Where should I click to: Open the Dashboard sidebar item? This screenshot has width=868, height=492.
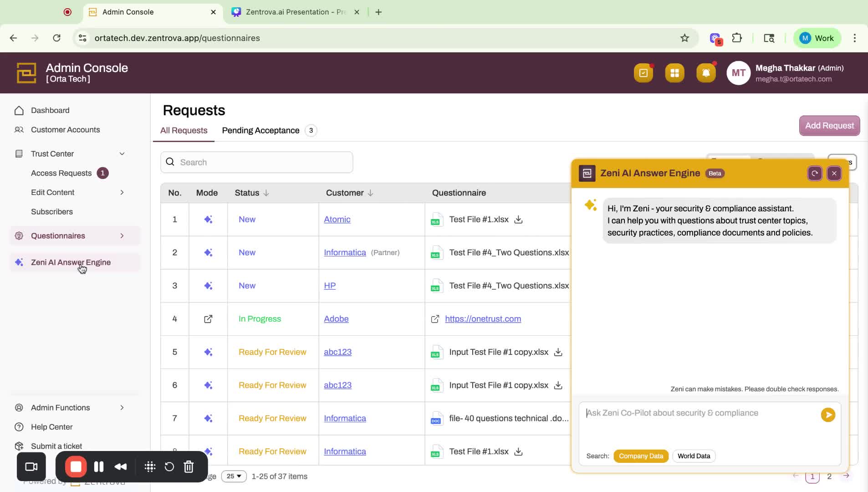pos(50,111)
